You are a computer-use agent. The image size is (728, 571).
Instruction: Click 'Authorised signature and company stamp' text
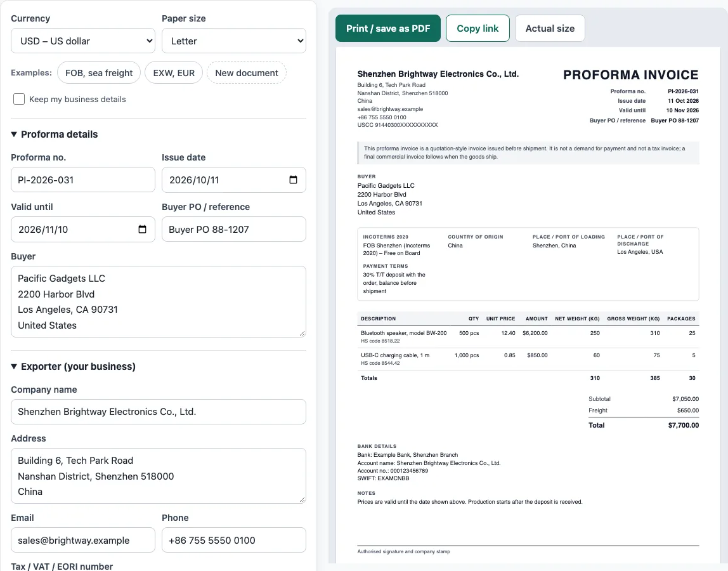[x=403, y=551]
